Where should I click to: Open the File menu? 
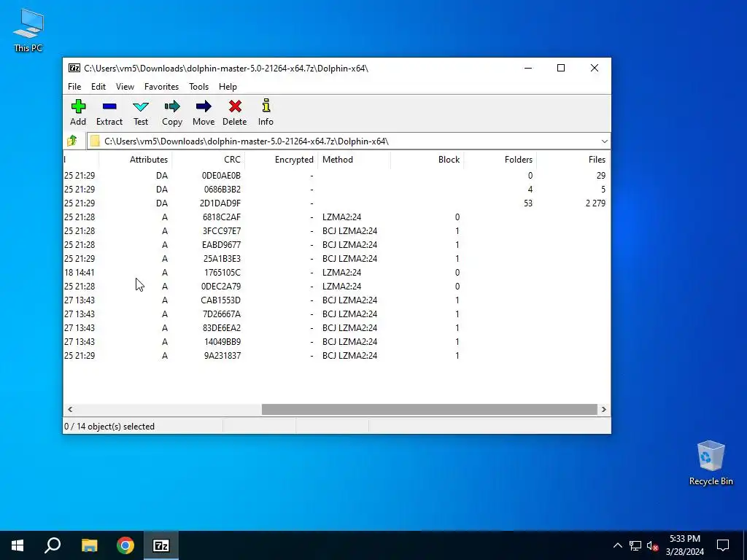point(74,87)
